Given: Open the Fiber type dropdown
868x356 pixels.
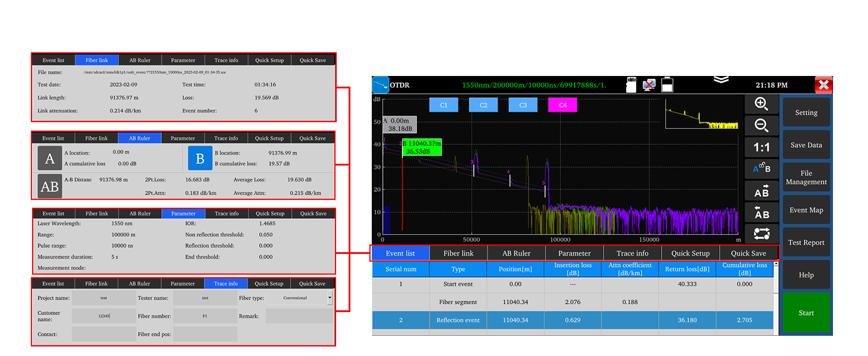Looking at the screenshot, I should click(x=330, y=298).
